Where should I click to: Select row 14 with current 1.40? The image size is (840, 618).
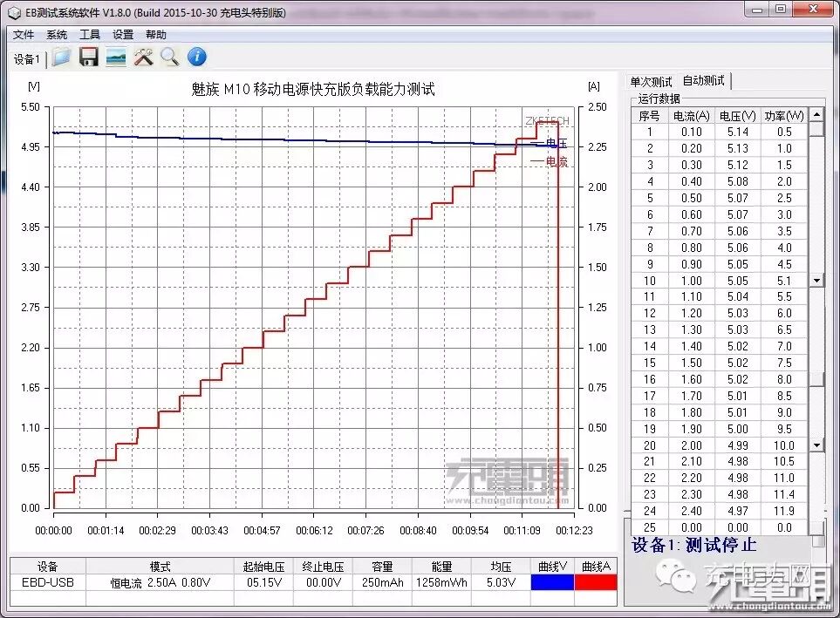[720, 347]
